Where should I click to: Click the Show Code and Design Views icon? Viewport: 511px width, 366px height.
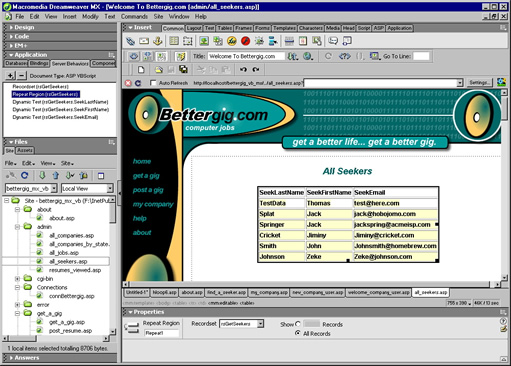click(147, 56)
